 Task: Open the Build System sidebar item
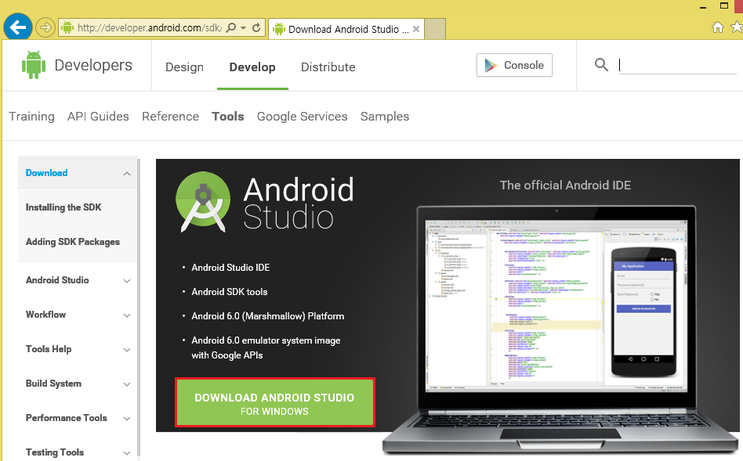(x=54, y=384)
